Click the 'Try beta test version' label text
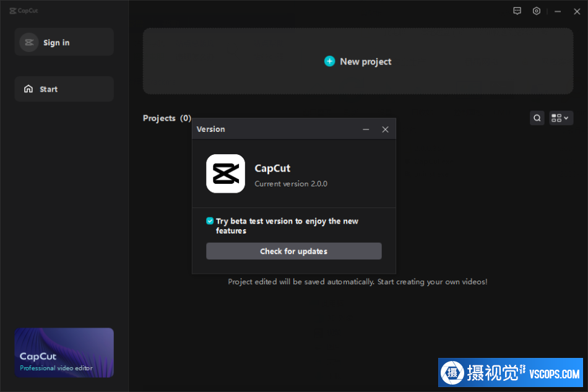 click(x=287, y=226)
